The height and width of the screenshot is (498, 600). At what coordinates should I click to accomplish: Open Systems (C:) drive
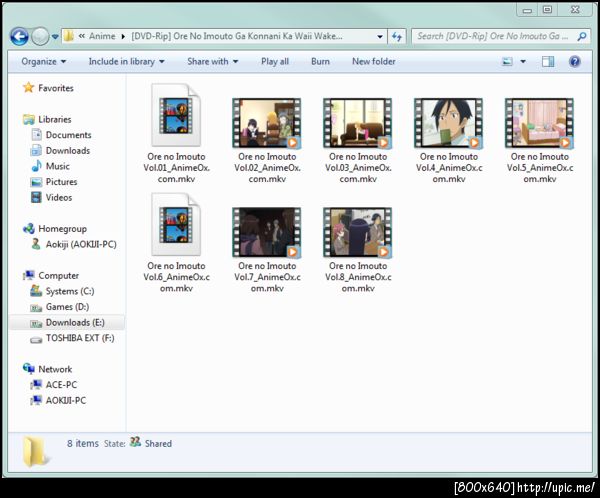[70, 291]
